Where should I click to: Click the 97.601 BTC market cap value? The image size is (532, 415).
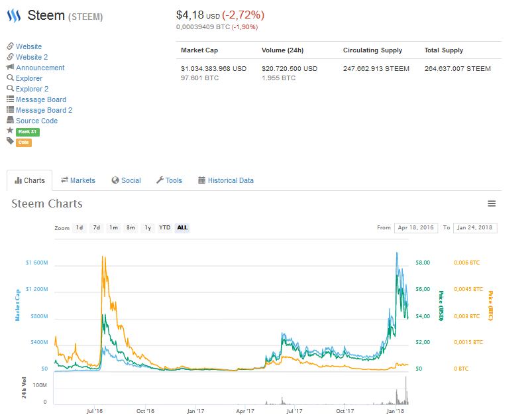pyautogui.click(x=199, y=78)
